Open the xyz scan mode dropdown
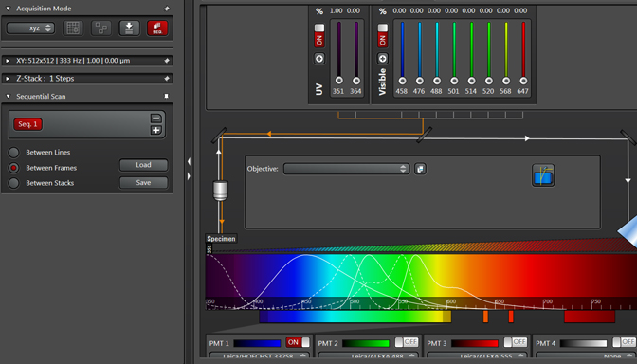Screen dimensions: 637x364 [x=30, y=28]
